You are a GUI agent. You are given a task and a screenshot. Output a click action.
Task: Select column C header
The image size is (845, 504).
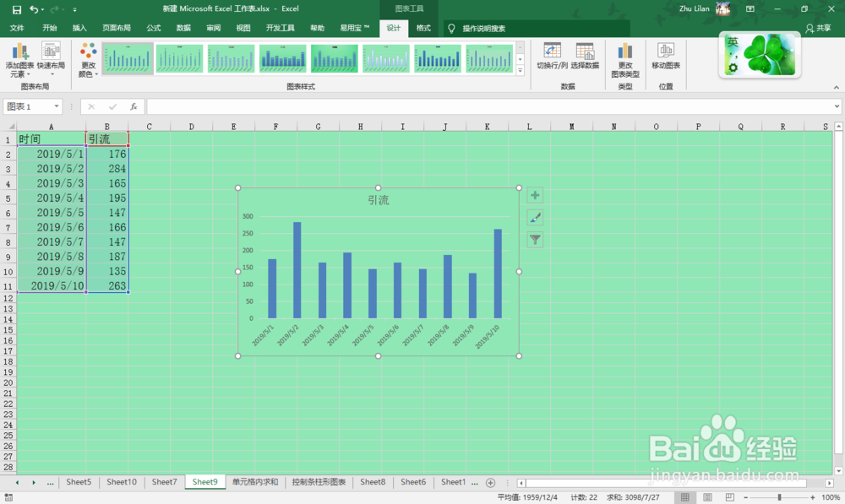click(149, 127)
